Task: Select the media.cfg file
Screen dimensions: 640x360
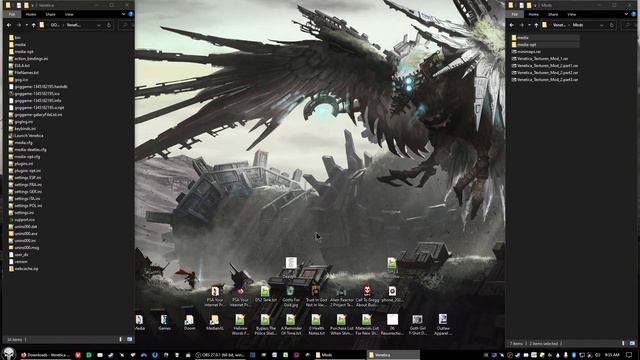Action: (20, 142)
